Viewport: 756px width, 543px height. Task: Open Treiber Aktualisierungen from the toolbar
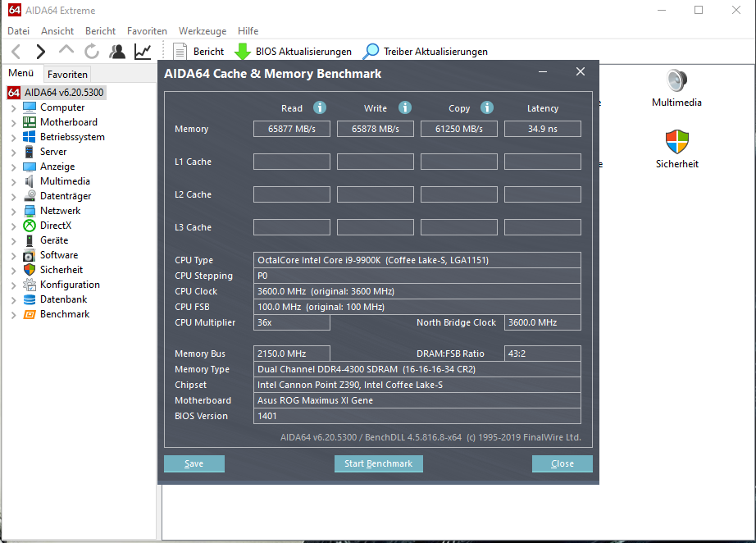coord(426,52)
